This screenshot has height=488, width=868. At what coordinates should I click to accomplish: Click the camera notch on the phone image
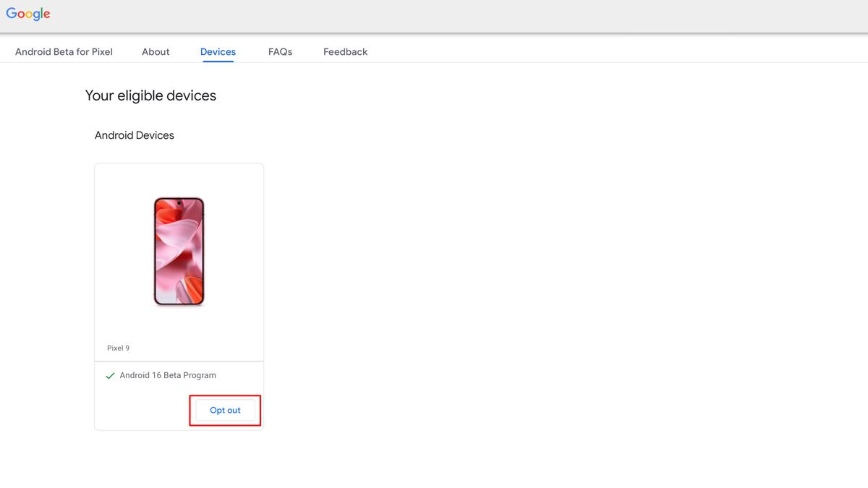point(179,202)
